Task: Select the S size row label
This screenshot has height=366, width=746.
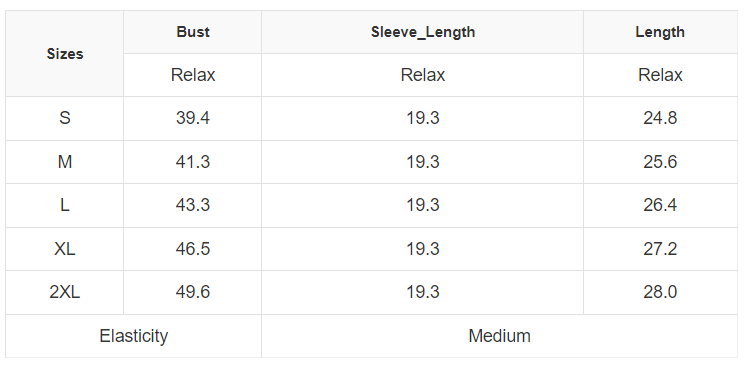Action: click(x=65, y=118)
